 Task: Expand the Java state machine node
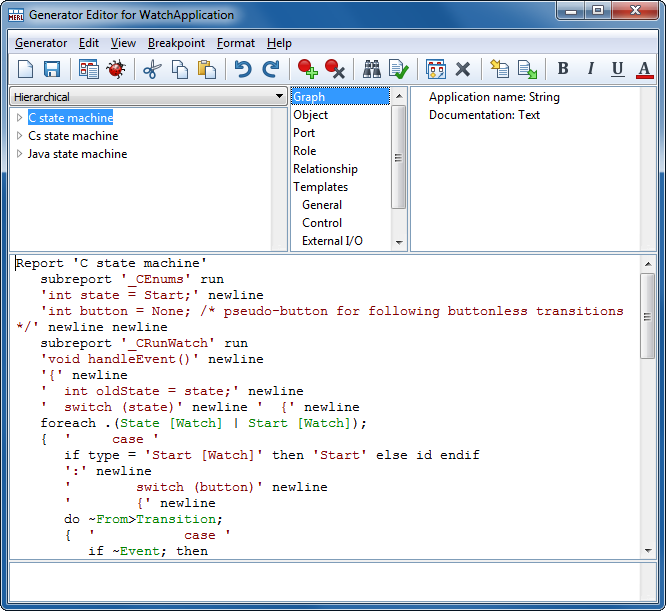19,154
